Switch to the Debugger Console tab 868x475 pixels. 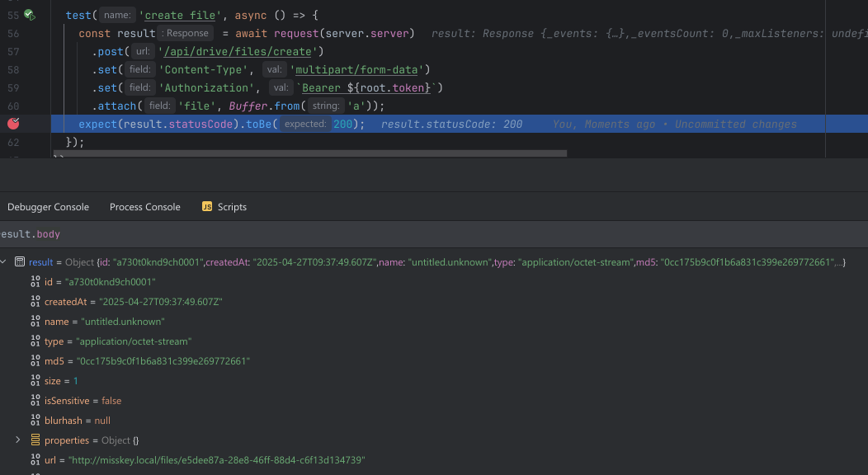point(48,207)
